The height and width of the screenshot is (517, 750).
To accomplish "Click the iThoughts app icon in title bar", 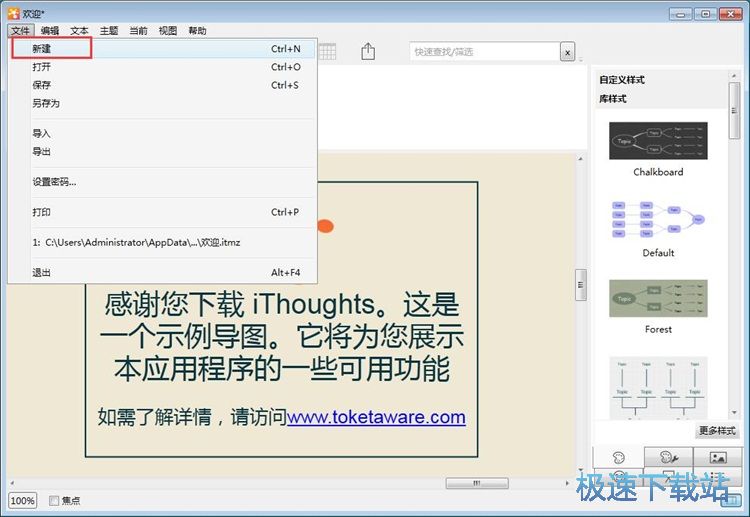I will point(13,13).
